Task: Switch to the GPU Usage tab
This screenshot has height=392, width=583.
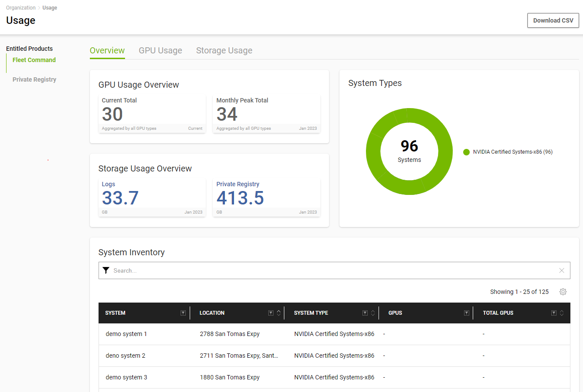Action: pyautogui.click(x=160, y=50)
